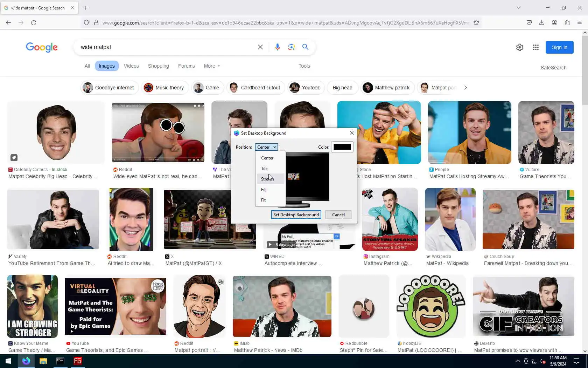Image resolution: width=588 pixels, height=368 pixels.
Task: Open the terminal icon in the taskbar
Action: pyautogui.click(x=60, y=361)
